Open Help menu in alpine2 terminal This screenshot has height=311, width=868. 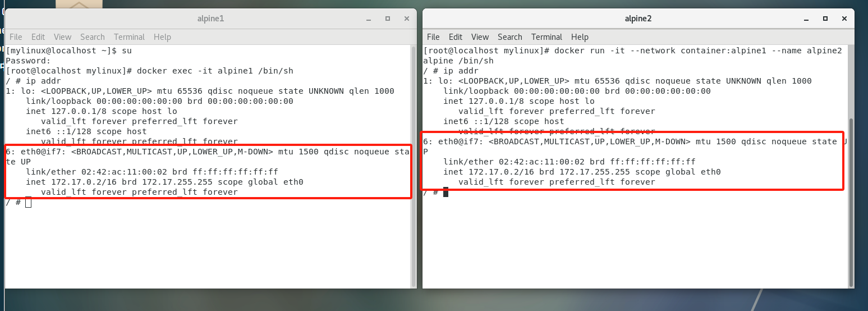[580, 37]
